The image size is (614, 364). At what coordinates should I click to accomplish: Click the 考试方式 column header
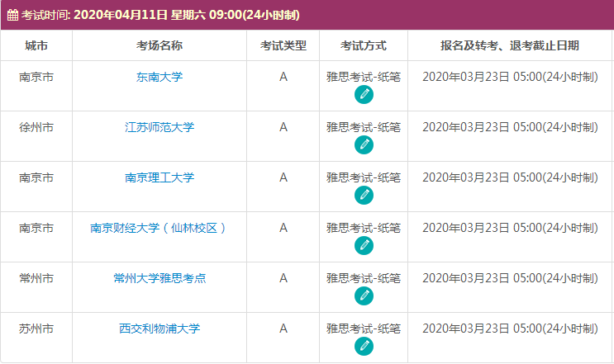coord(364,45)
